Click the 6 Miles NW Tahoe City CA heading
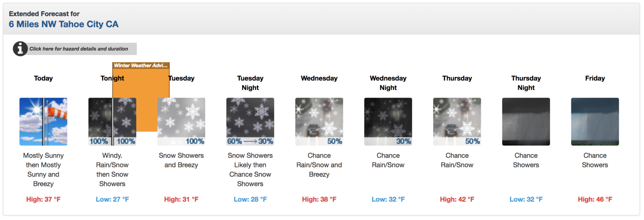The width and height of the screenshot is (644, 220). pyautogui.click(x=64, y=24)
